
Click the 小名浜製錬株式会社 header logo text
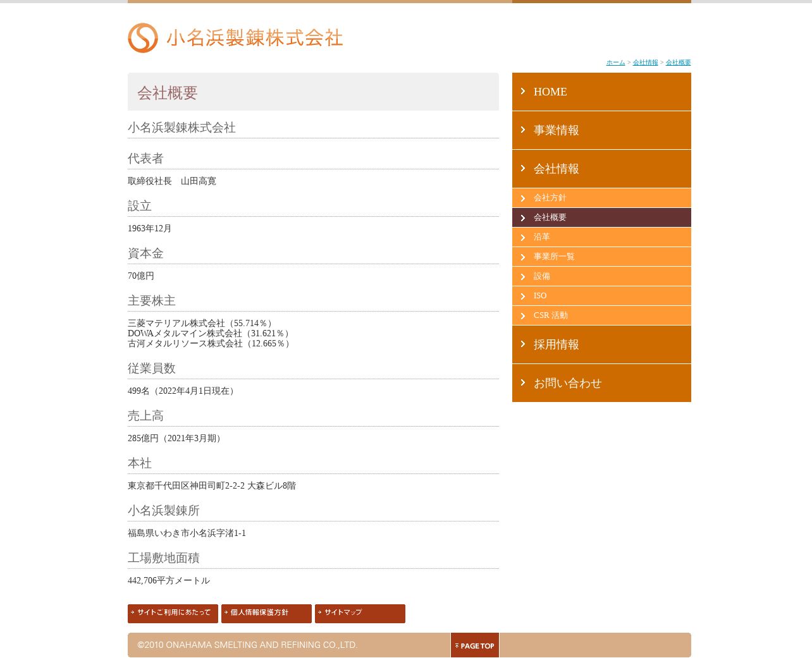pyautogui.click(x=255, y=38)
